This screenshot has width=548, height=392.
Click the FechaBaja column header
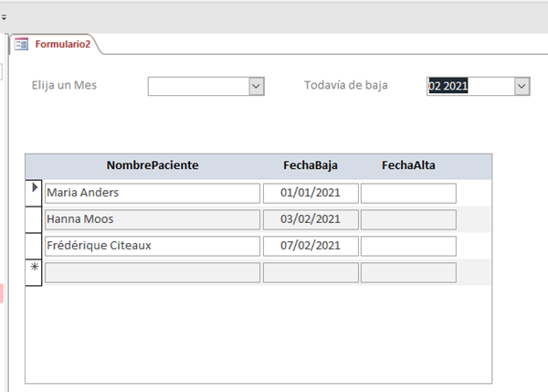coord(311,165)
